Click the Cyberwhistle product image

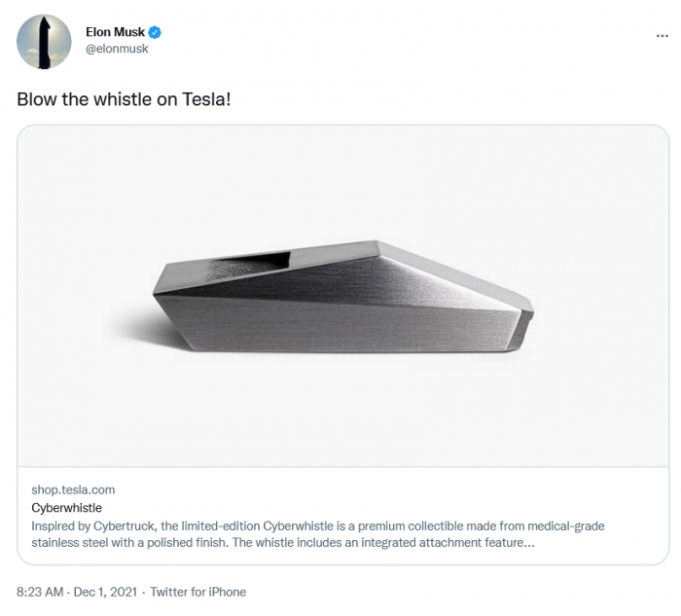pyautogui.click(x=342, y=296)
